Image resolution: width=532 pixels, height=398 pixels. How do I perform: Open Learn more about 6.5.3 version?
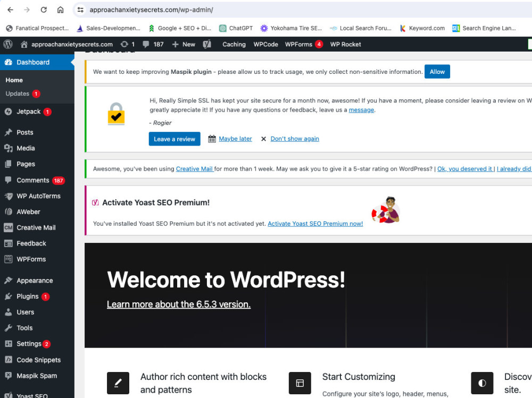coord(179,304)
